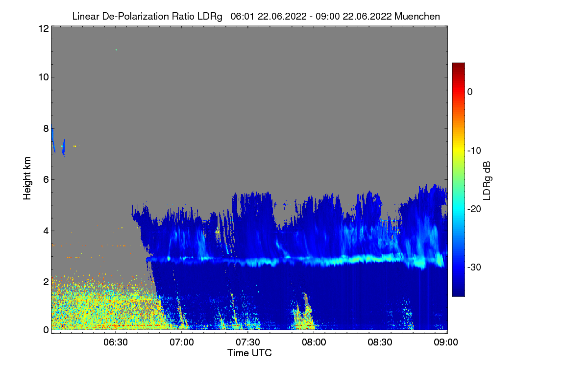Click the height tick label 10

(43, 77)
